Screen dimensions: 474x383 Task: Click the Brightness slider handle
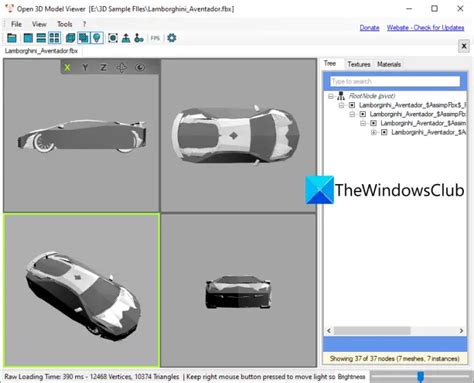pyautogui.click(x=421, y=377)
